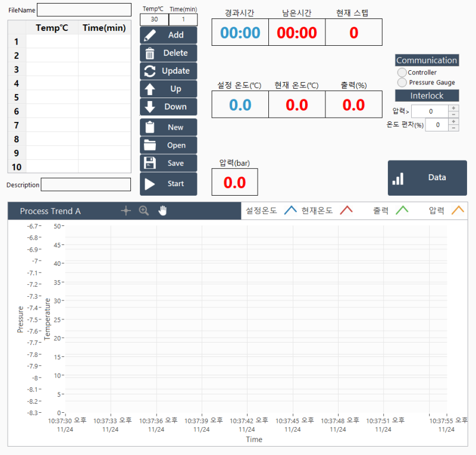Click the green 출력 plot legend swatch
476x455 pixels.
(x=402, y=210)
